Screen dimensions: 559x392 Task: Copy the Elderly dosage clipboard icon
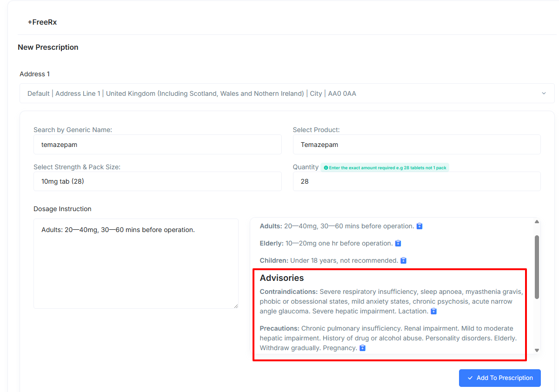[398, 243]
